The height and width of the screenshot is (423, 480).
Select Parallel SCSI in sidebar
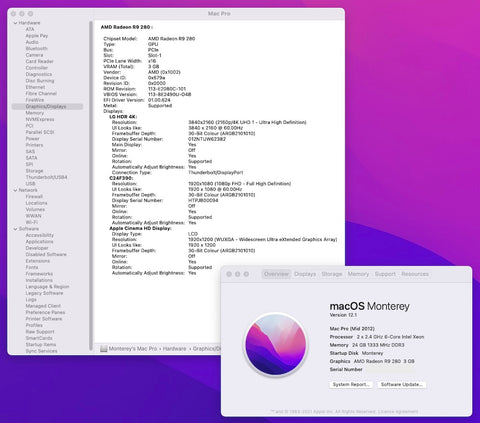tap(40, 132)
